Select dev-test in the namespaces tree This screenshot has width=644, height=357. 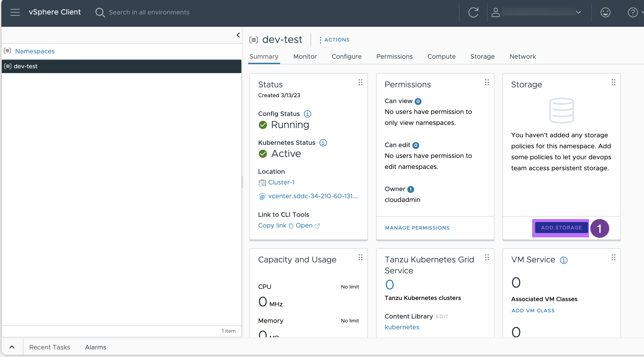coord(121,66)
